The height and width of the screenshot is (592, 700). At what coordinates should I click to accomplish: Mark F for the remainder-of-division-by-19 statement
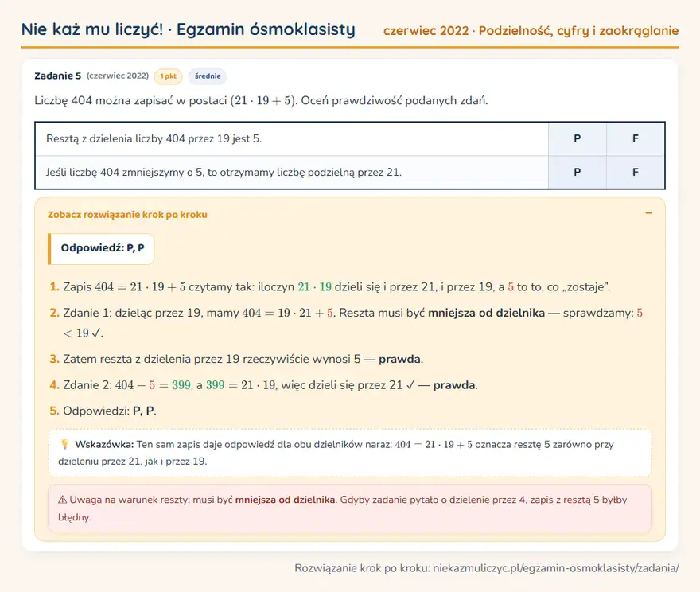pyautogui.click(x=636, y=138)
